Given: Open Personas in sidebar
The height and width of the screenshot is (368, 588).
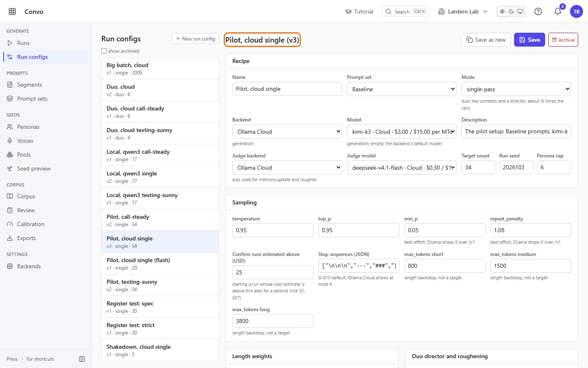Looking at the screenshot, I should 45,127.
